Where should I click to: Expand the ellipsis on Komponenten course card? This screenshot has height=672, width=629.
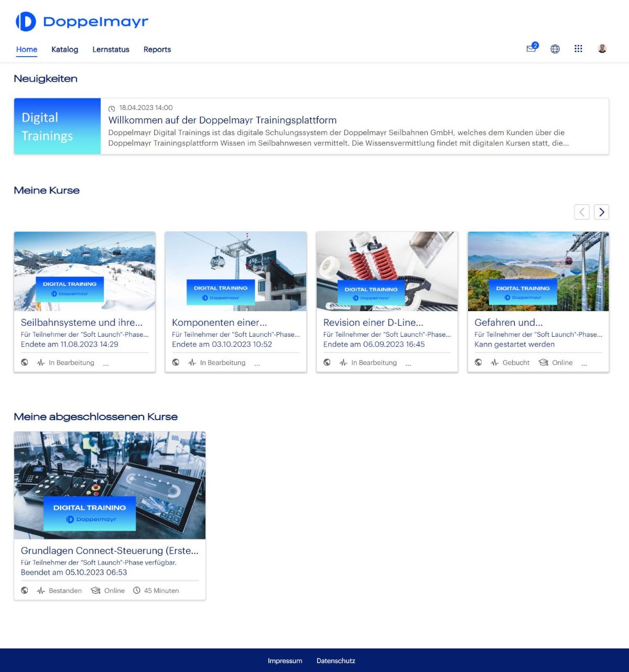click(x=257, y=363)
